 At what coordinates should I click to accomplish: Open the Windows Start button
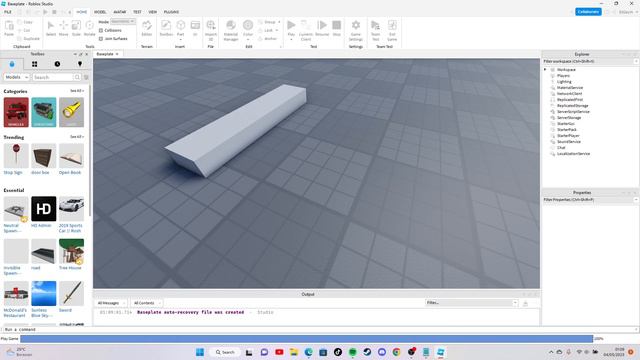(200, 352)
